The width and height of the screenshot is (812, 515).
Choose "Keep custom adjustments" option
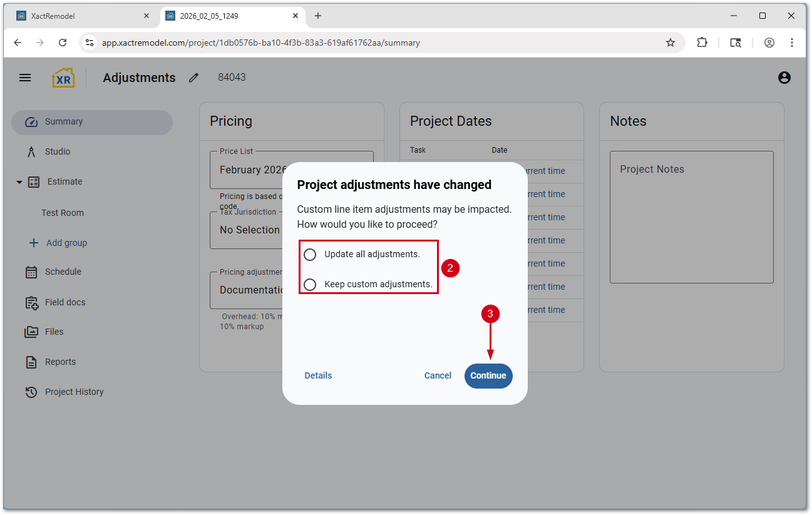pos(310,285)
